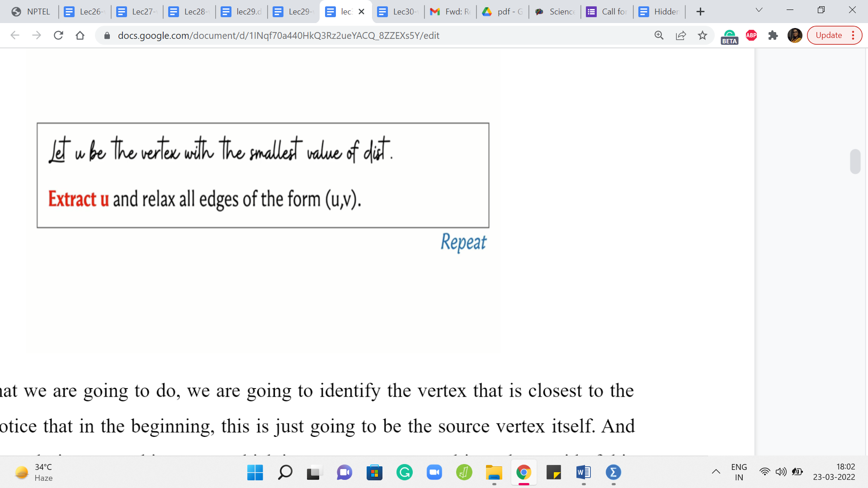Image resolution: width=868 pixels, height=488 pixels.
Task: Click the address bar URL
Action: [x=278, y=35]
